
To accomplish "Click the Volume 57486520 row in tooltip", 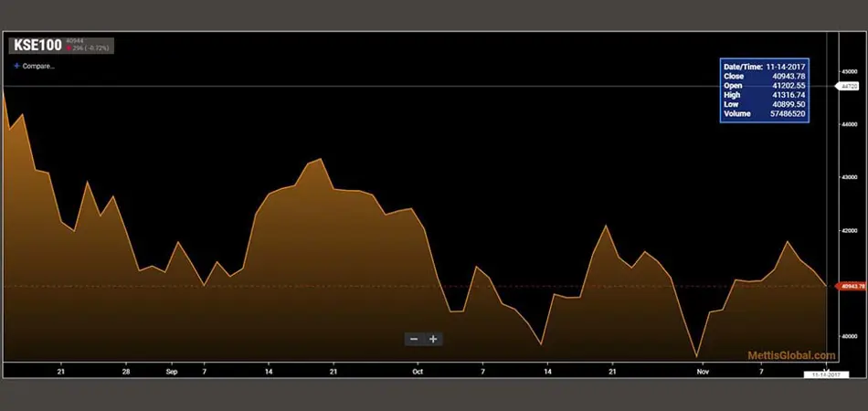I will (765, 114).
